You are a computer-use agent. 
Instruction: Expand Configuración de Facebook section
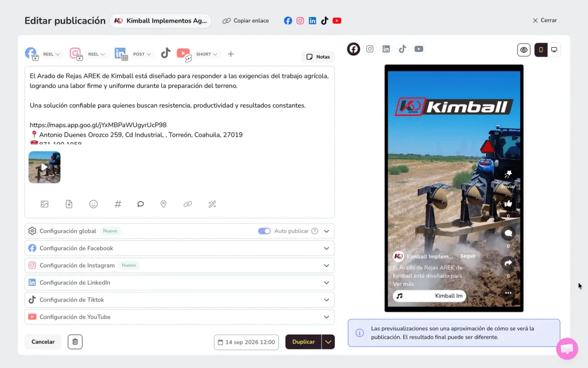179,248
